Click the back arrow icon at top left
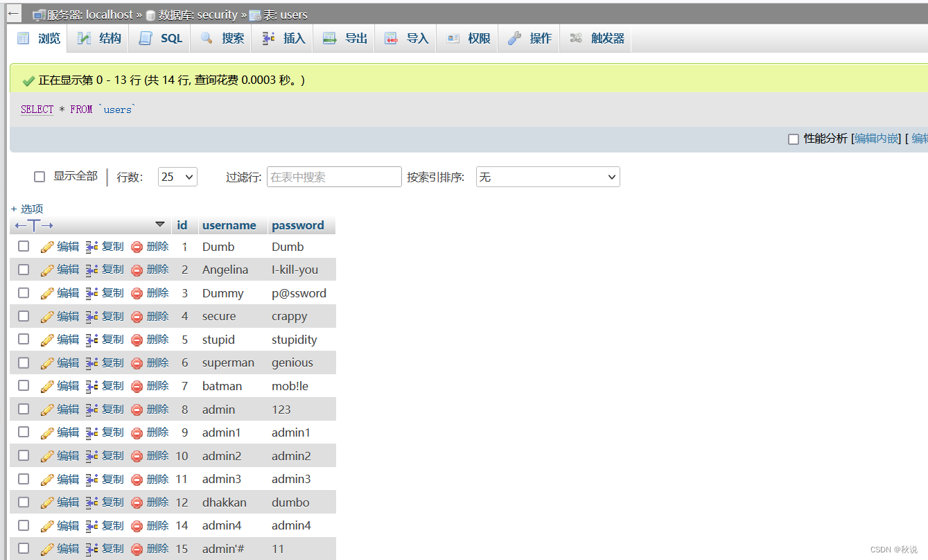 tap(12, 13)
